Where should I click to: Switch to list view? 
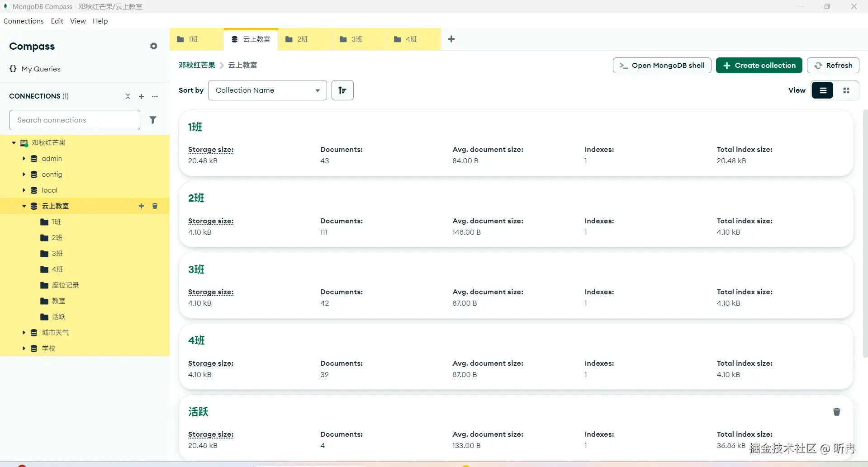[823, 90]
